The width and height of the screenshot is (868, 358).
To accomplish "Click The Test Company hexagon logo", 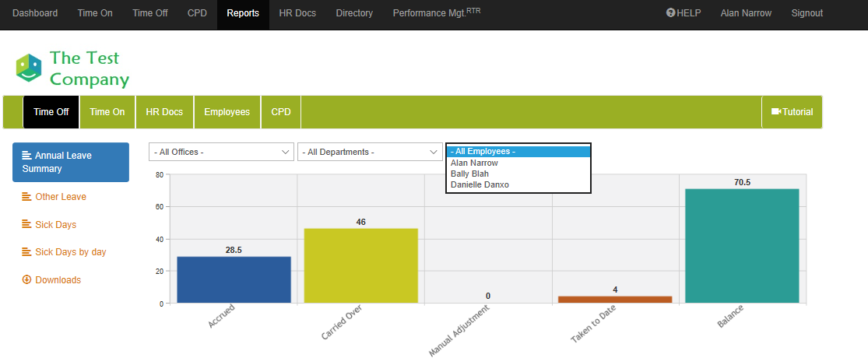I will (29, 68).
